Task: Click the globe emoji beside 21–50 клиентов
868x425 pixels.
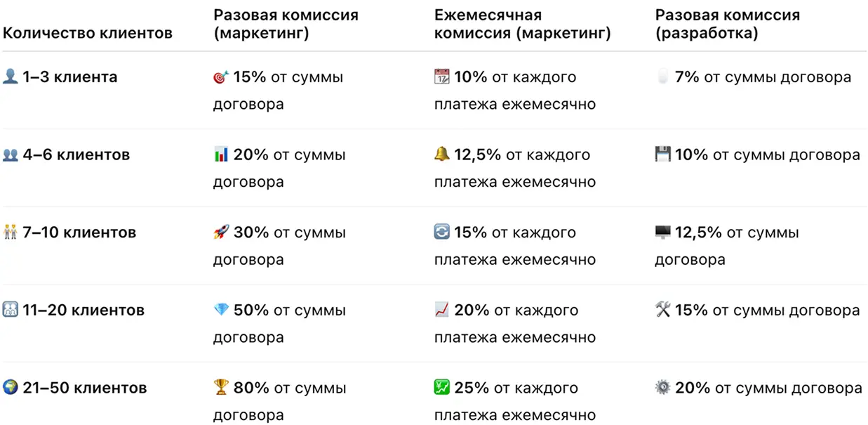Action: [x=11, y=388]
